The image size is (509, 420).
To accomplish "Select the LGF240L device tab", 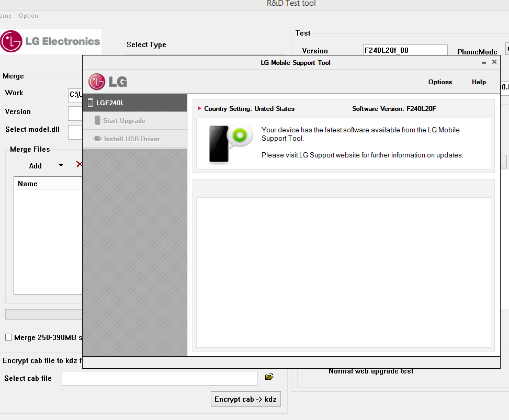I will coord(135,103).
